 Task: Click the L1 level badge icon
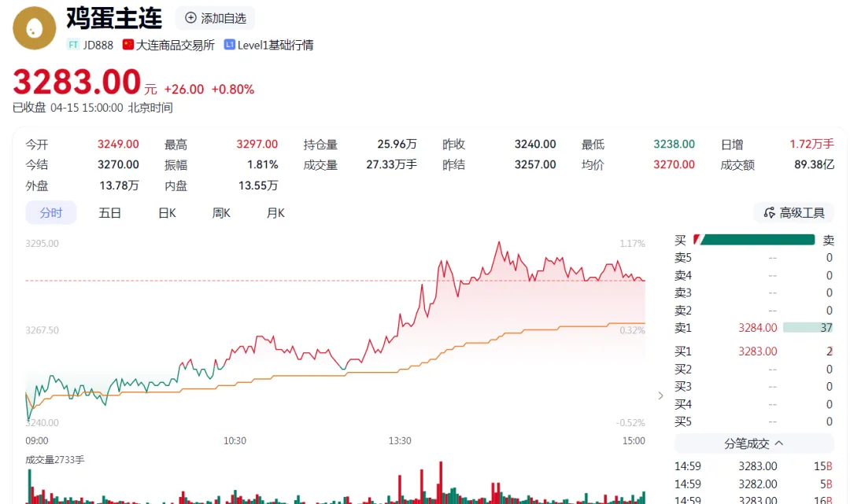click(x=229, y=45)
